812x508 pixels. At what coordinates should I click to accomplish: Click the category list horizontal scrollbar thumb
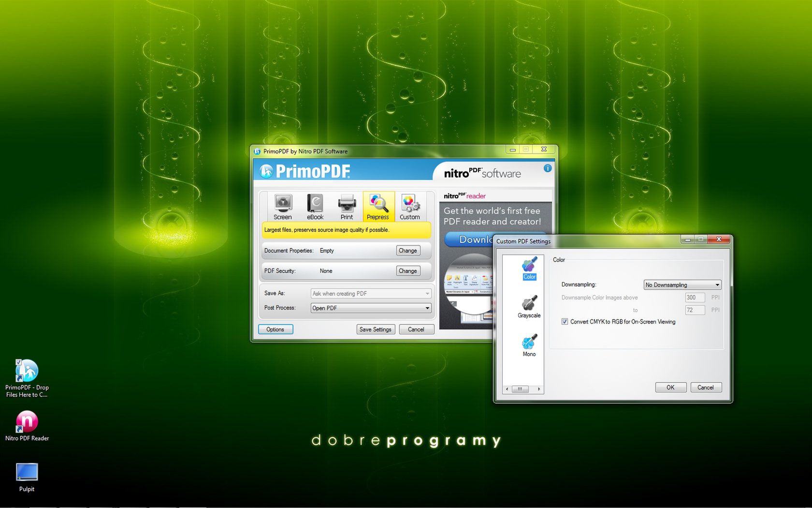pyautogui.click(x=520, y=389)
